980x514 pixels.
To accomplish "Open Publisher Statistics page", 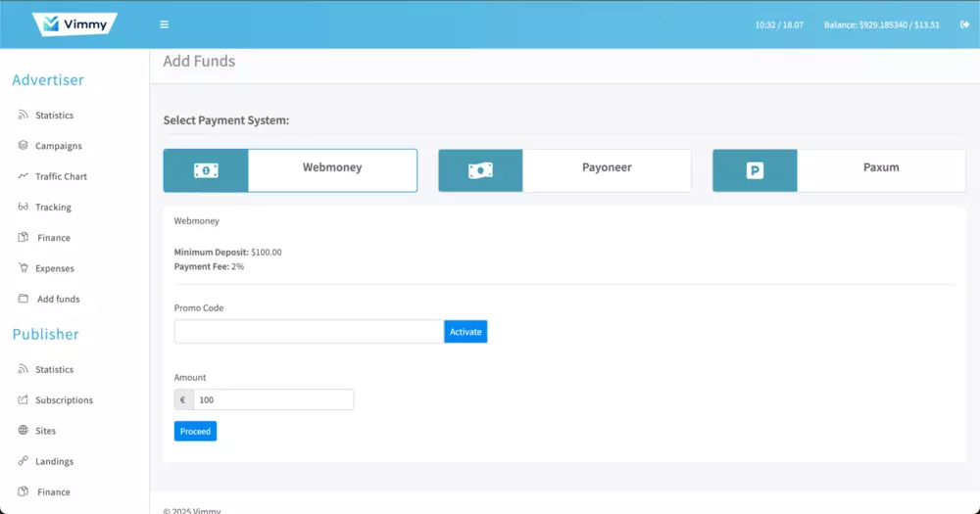I will (x=54, y=369).
